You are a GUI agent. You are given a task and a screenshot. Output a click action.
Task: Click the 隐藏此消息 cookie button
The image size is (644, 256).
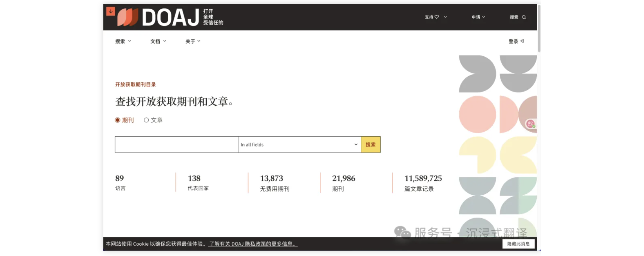[x=518, y=244]
